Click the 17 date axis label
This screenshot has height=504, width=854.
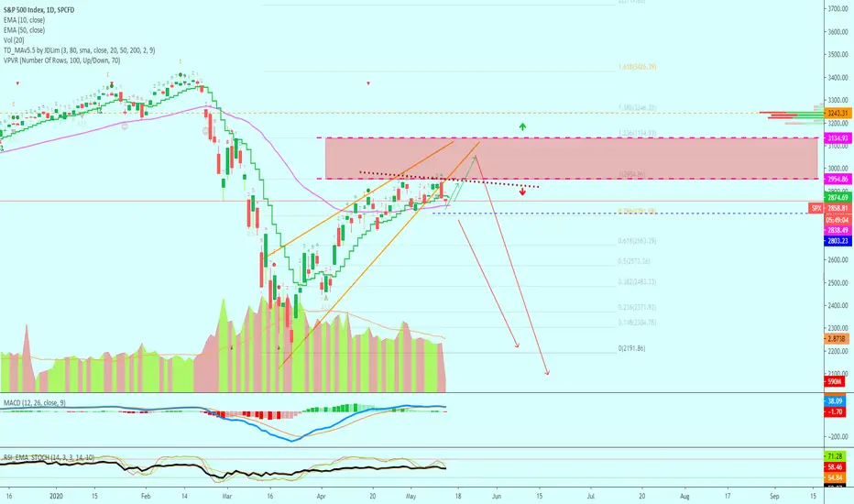click(728, 497)
